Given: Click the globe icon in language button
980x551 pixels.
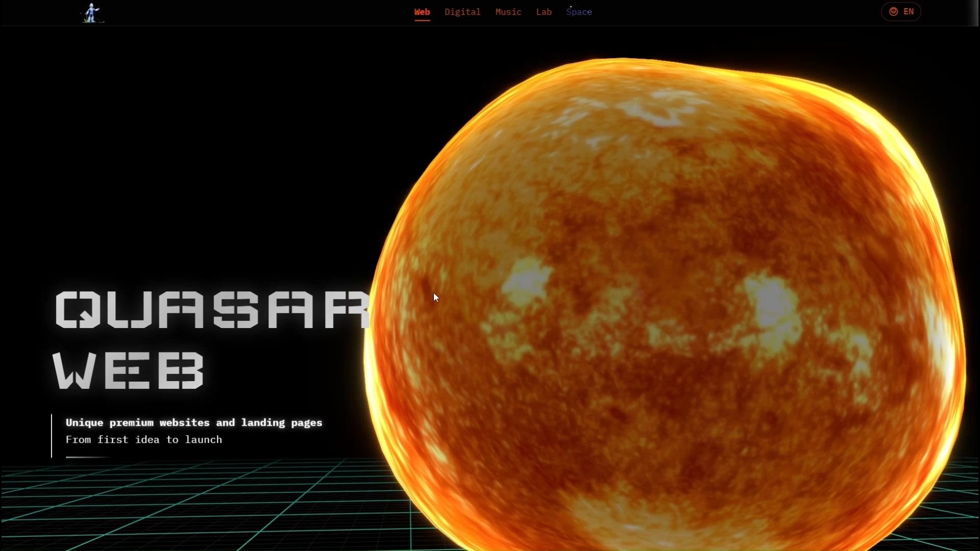Looking at the screenshot, I should click(x=893, y=12).
